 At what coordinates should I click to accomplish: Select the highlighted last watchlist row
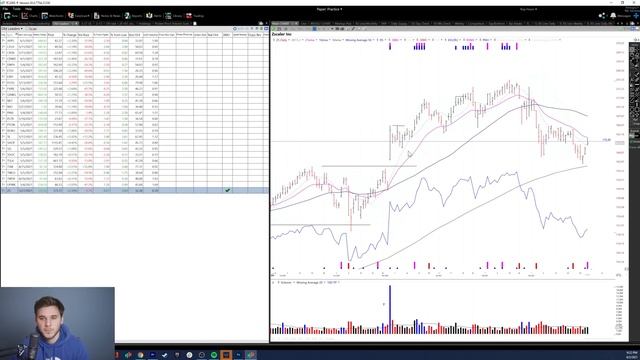135,191
